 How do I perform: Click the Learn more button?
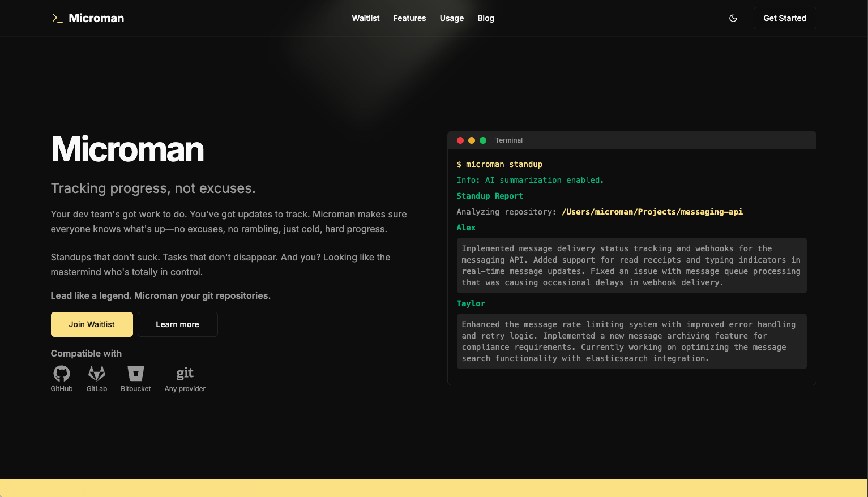pos(177,324)
